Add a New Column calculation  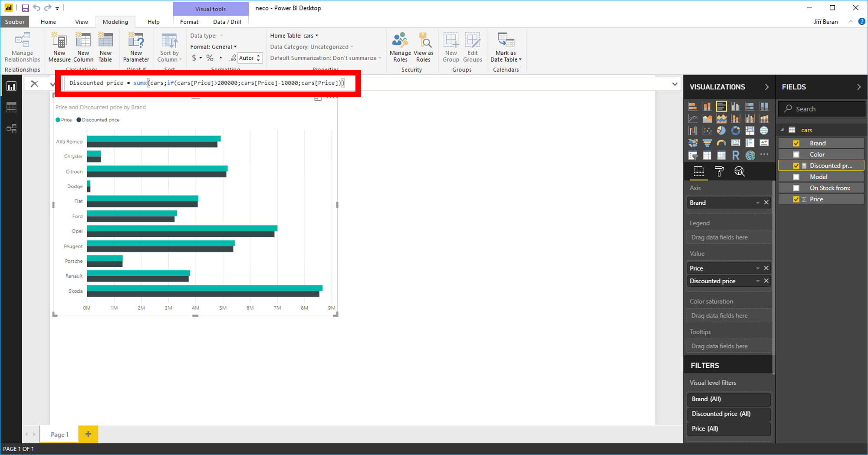83,48
